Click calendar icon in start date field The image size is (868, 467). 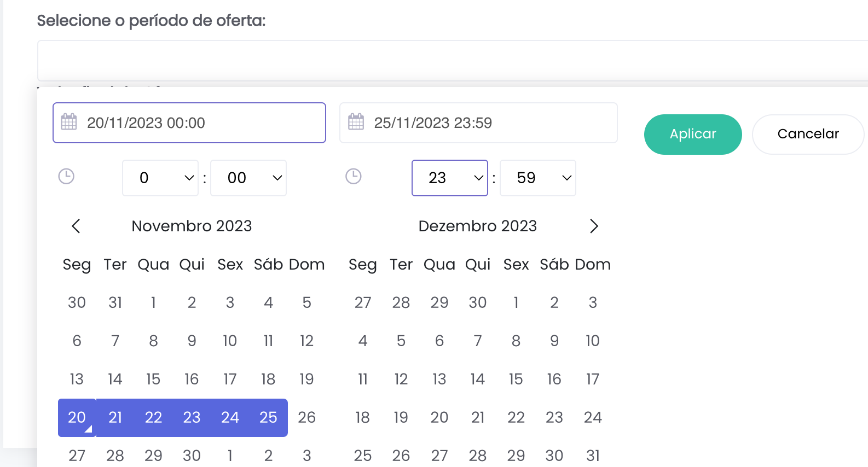click(x=69, y=122)
